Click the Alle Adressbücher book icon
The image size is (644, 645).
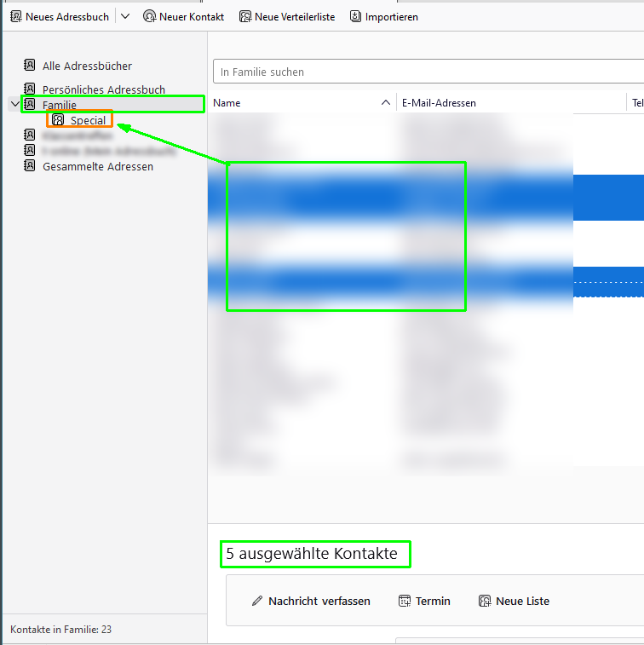30,65
